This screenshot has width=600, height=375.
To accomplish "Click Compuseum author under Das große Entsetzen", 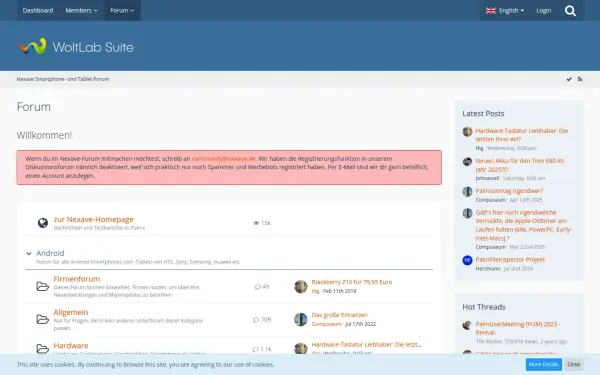I will pos(326,324).
